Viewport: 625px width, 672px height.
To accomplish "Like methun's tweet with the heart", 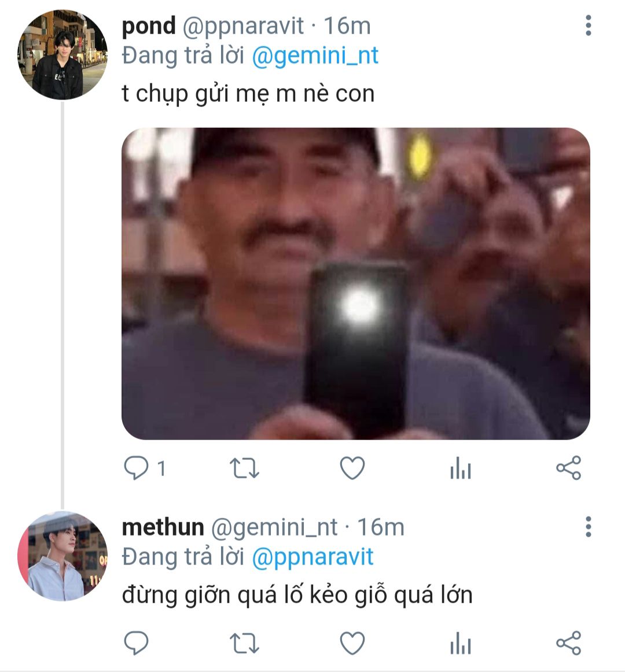I will click(x=352, y=643).
